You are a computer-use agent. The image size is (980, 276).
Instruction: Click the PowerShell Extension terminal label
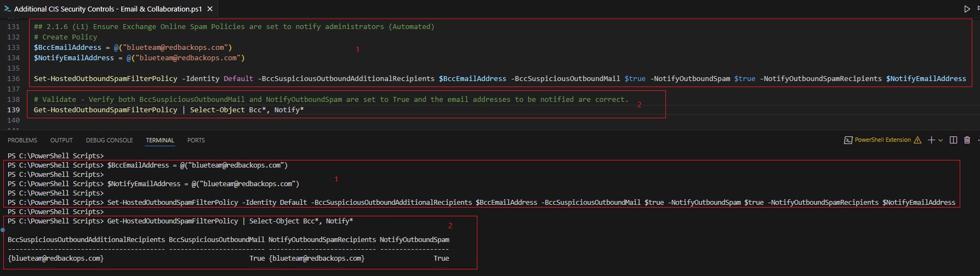(883, 140)
